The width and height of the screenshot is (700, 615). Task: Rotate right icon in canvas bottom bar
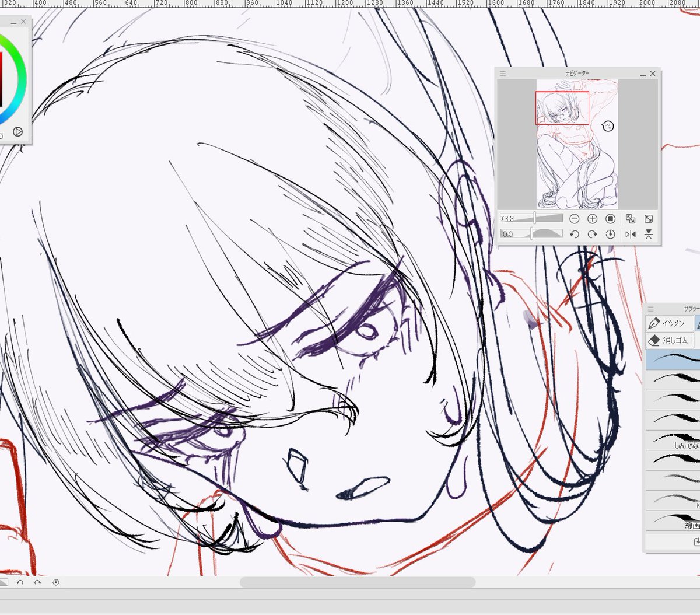coord(38,582)
